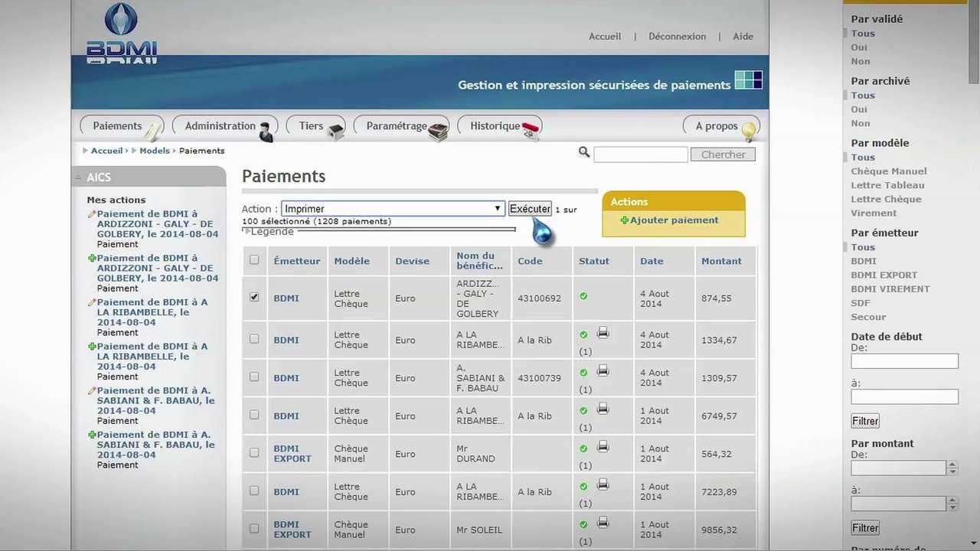Decrease the Par montant De value
The height and width of the screenshot is (551, 980).
pyautogui.click(x=952, y=471)
